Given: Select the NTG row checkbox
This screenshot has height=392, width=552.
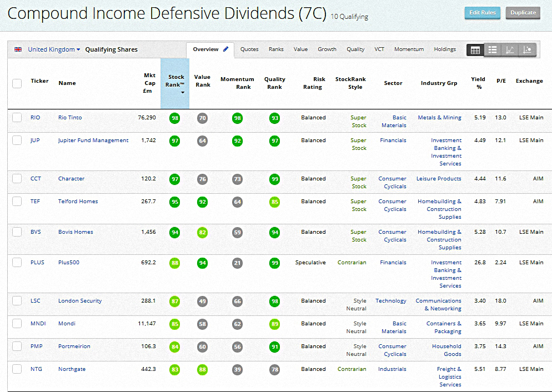Looking at the screenshot, I should 17,369.
